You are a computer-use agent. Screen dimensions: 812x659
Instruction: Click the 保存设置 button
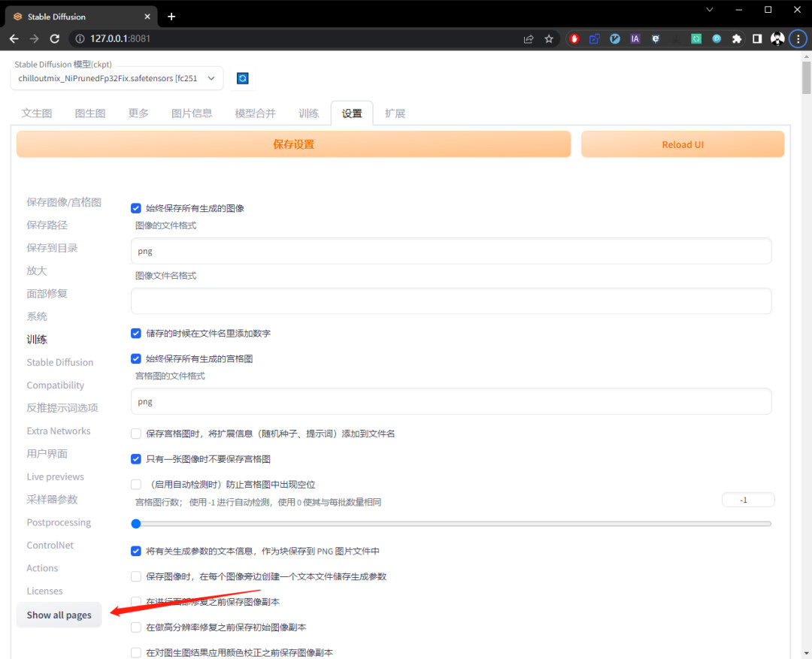coord(294,144)
